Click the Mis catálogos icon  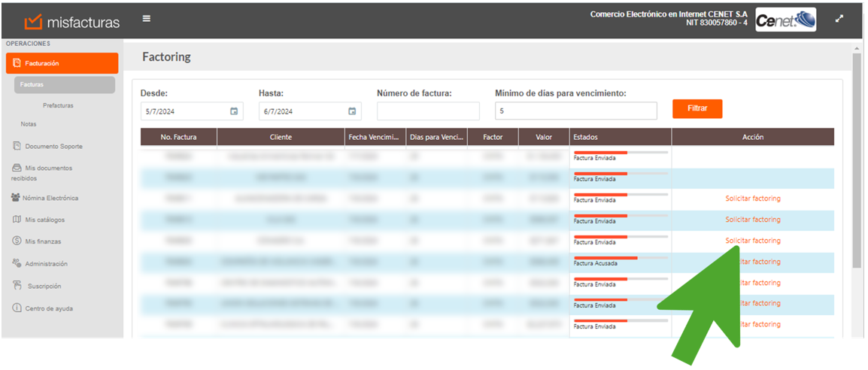pyautogui.click(x=17, y=220)
